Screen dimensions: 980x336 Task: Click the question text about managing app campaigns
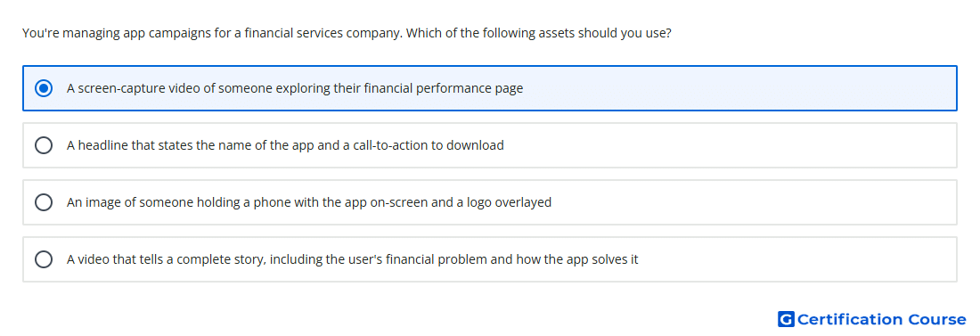pyautogui.click(x=347, y=33)
